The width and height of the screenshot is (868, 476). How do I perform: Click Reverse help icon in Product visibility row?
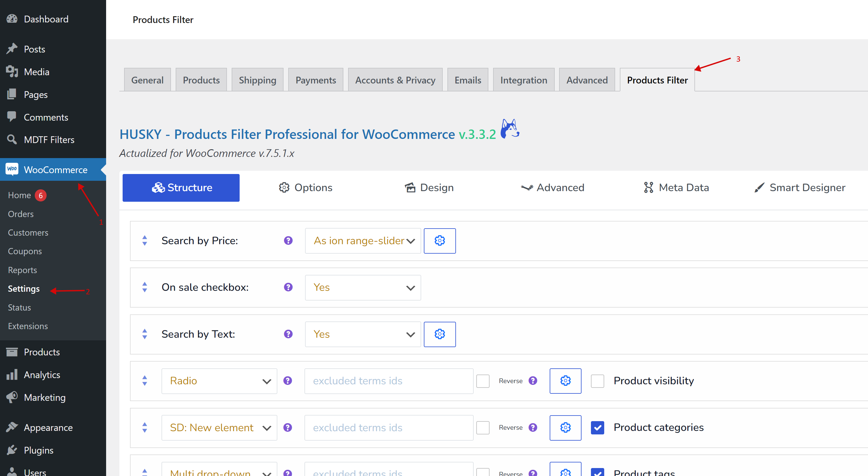[533, 381]
